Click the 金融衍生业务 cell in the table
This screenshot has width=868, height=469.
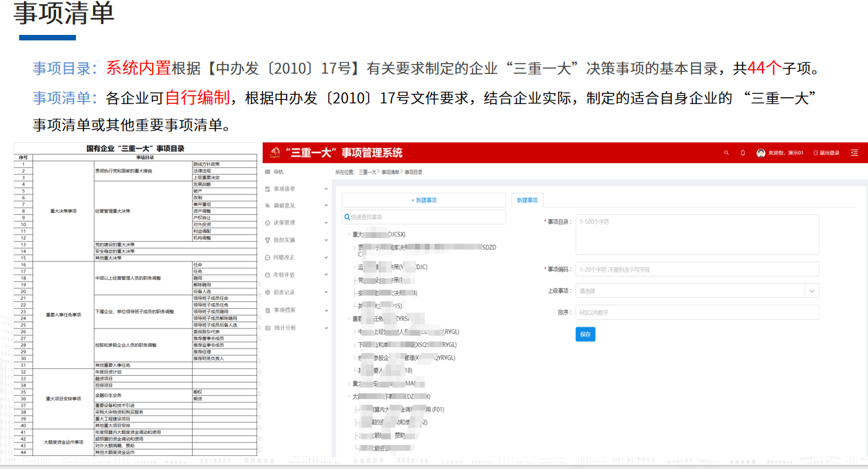pyautogui.click(x=142, y=395)
